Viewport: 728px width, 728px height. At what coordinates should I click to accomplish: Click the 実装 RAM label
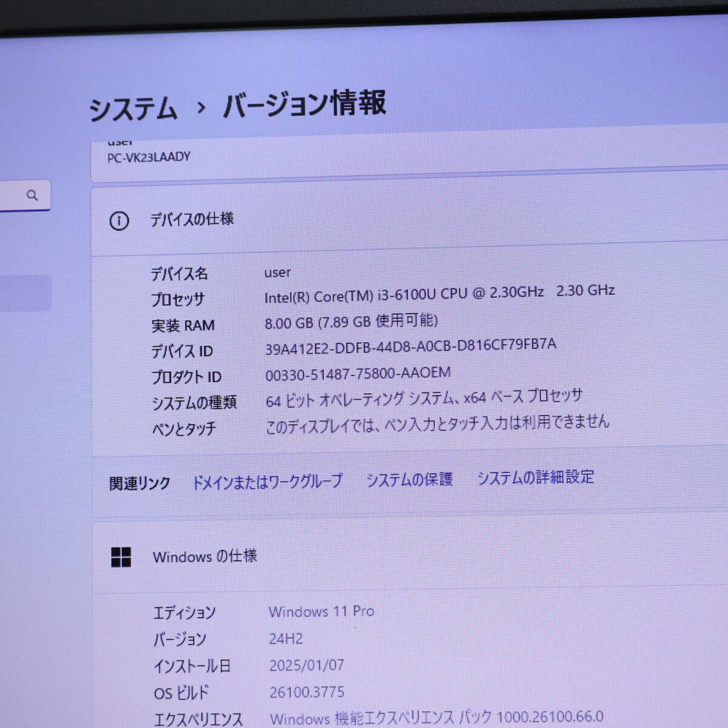183,326
